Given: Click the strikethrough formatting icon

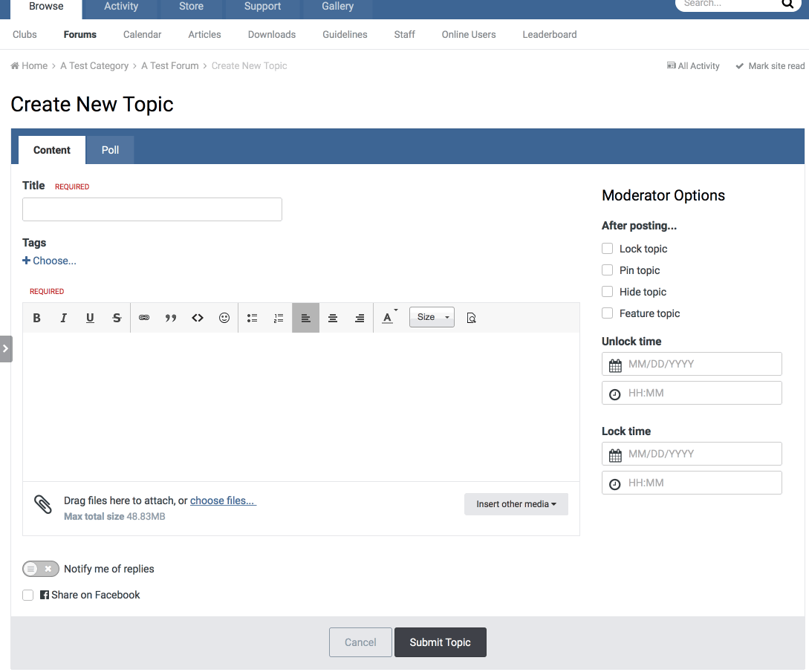Looking at the screenshot, I should tap(117, 318).
